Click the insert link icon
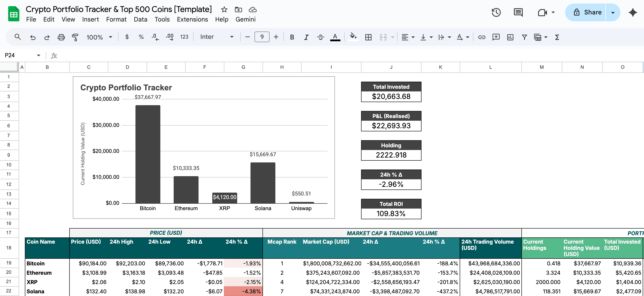 [x=481, y=37]
